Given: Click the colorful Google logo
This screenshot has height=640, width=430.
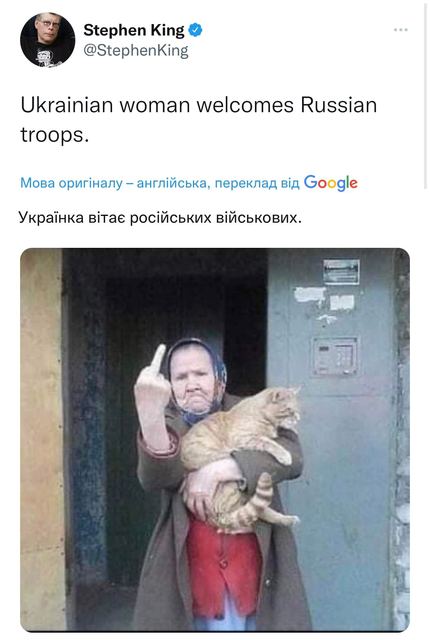Looking at the screenshot, I should tap(330, 183).
